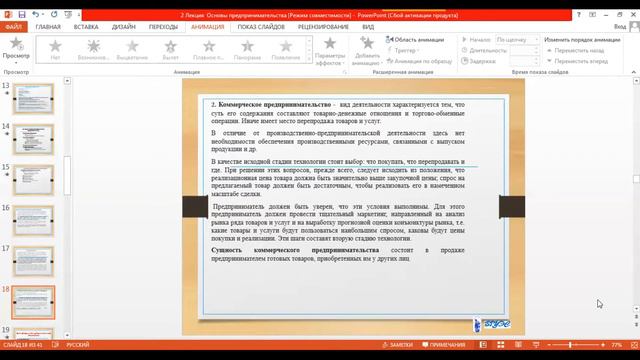640x360 pixels.
Task: Click Добавить анимацию button
Action: (368, 51)
